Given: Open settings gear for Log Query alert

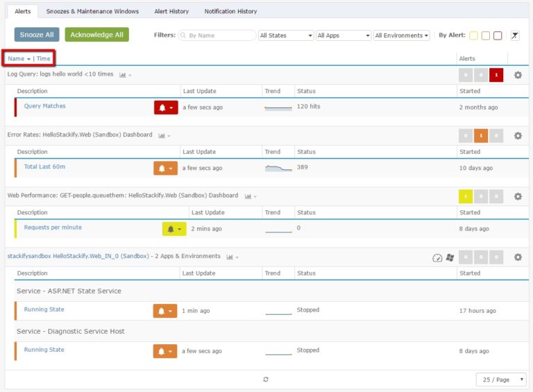Looking at the screenshot, I should click(x=518, y=75).
